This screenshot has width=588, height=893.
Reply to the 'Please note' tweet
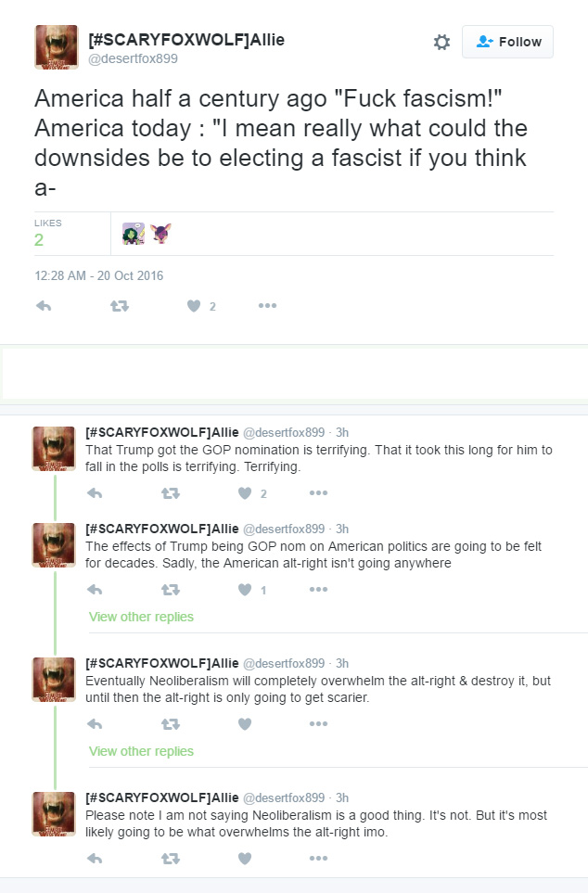[95, 859]
